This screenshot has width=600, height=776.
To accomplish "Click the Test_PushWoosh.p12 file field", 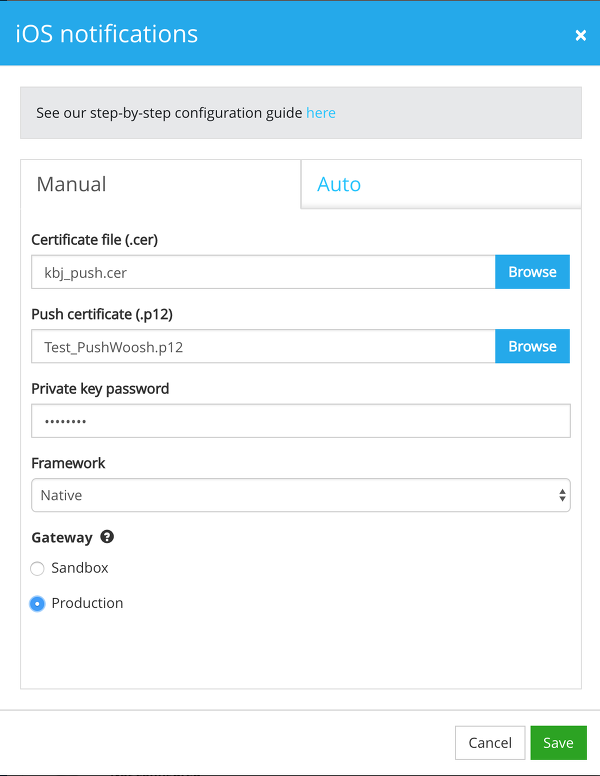I will (263, 346).
